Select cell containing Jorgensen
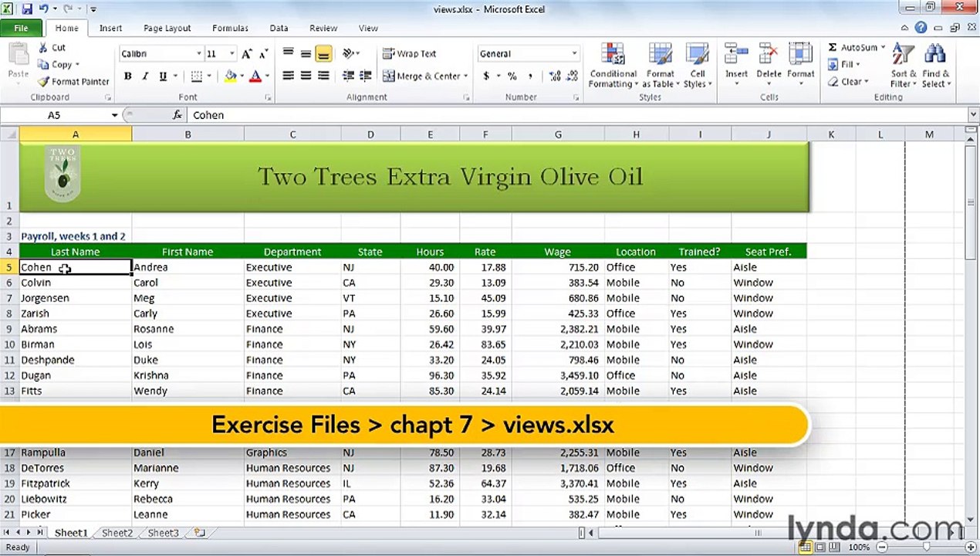 coord(76,298)
